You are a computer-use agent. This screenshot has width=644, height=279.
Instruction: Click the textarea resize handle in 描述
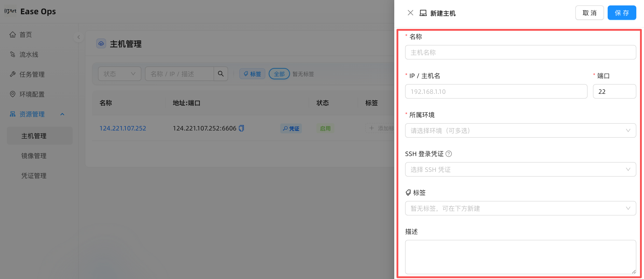tap(634, 272)
